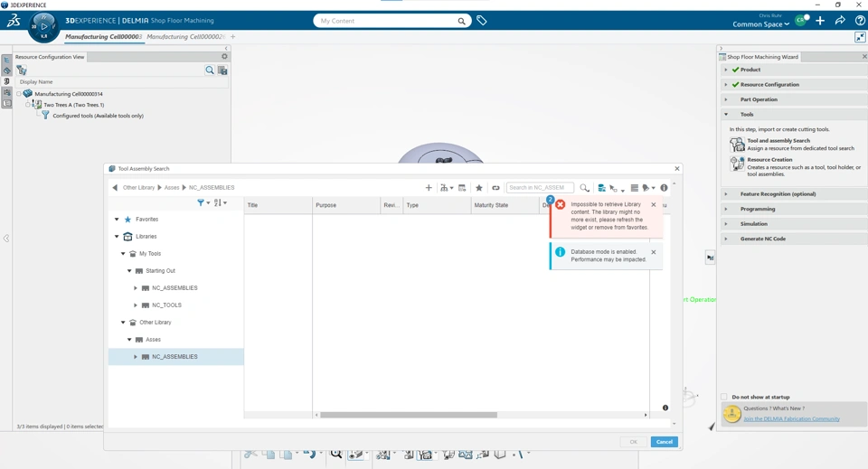
Task: Click the filter icon in Resource Configuration View
Action: (22, 70)
